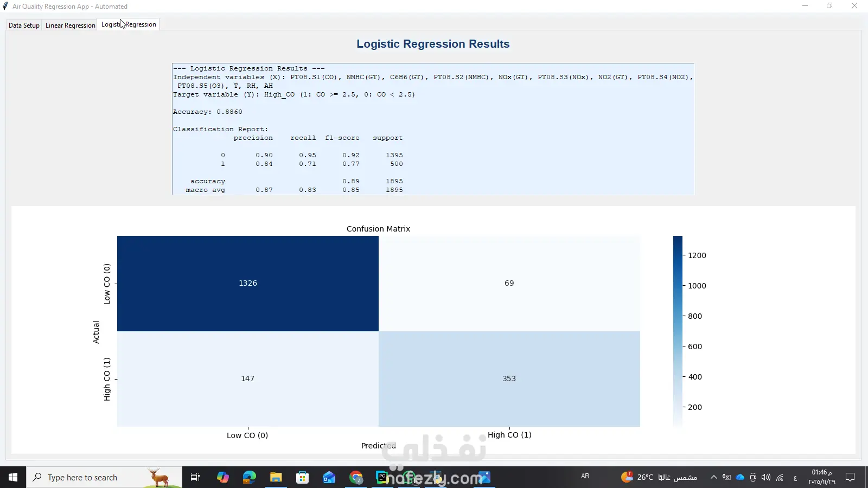
Task: Open the Linear Regression tab
Action: click(x=70, y=25)
